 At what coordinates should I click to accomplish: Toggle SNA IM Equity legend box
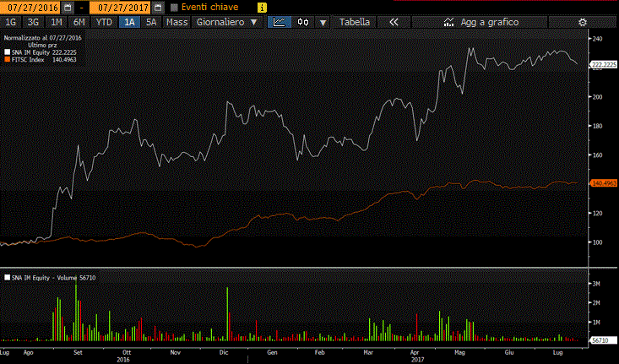point(8,52)
